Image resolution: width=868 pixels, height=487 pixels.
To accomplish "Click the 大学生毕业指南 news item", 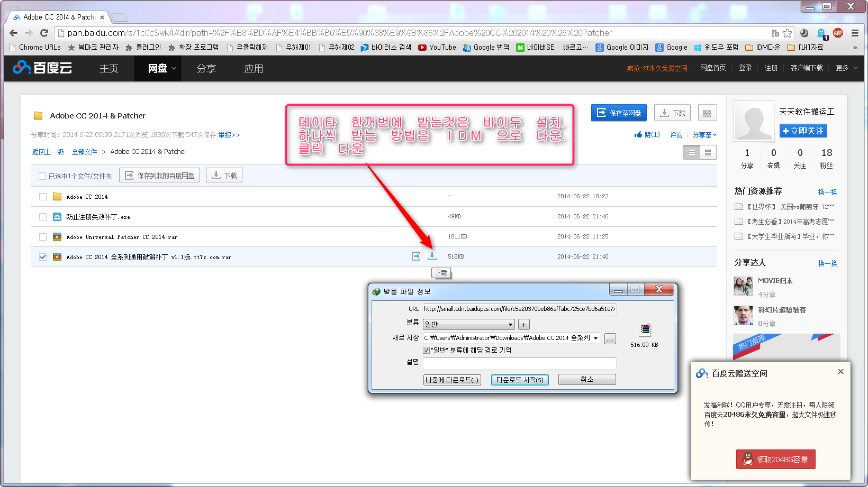I will click(790, 236).
